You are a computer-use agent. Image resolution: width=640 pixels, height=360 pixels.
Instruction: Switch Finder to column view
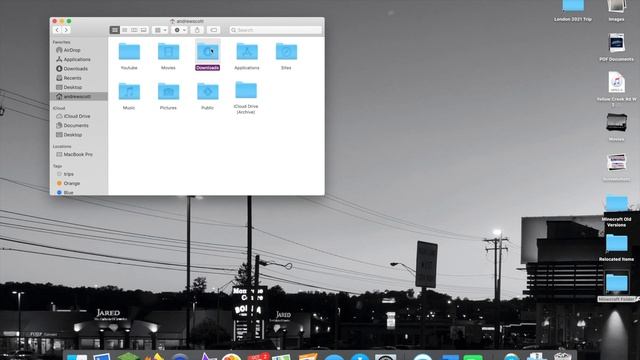tap(134, 30)
